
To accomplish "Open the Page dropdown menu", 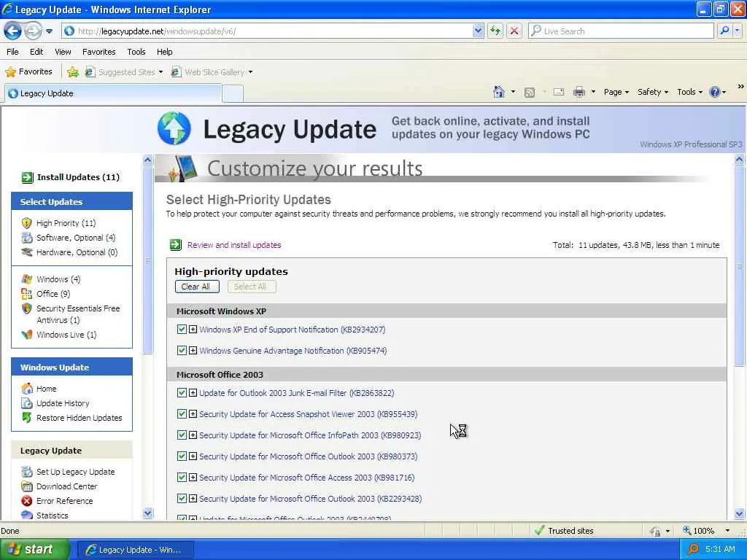I will click(x=616, y=92).
